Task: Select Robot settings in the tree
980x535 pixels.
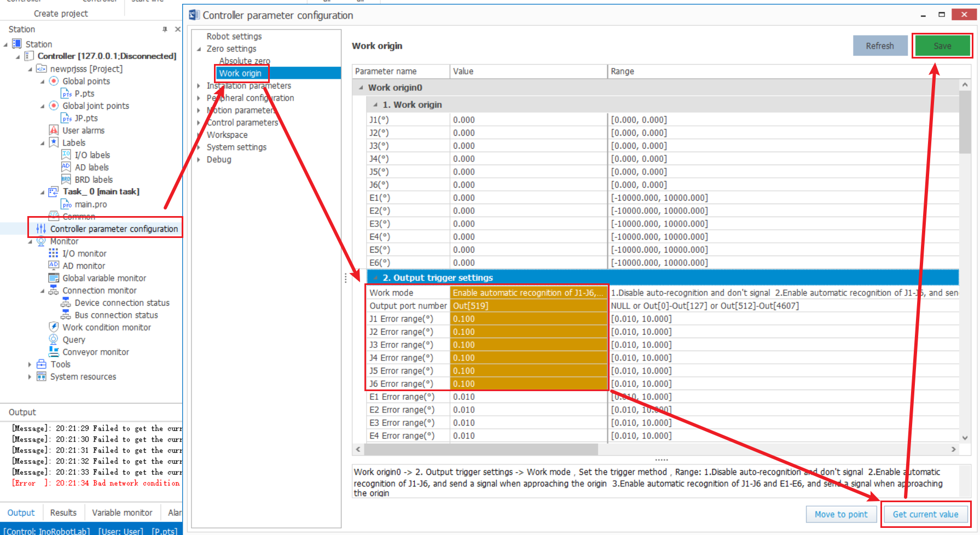Action: pos(234,36)
